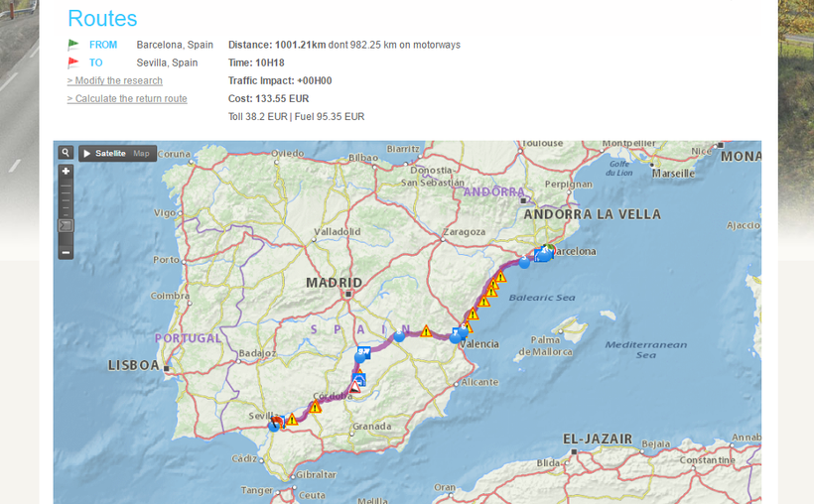Click the red TO flag icon
814x504 pixels.
click(73, 63)
